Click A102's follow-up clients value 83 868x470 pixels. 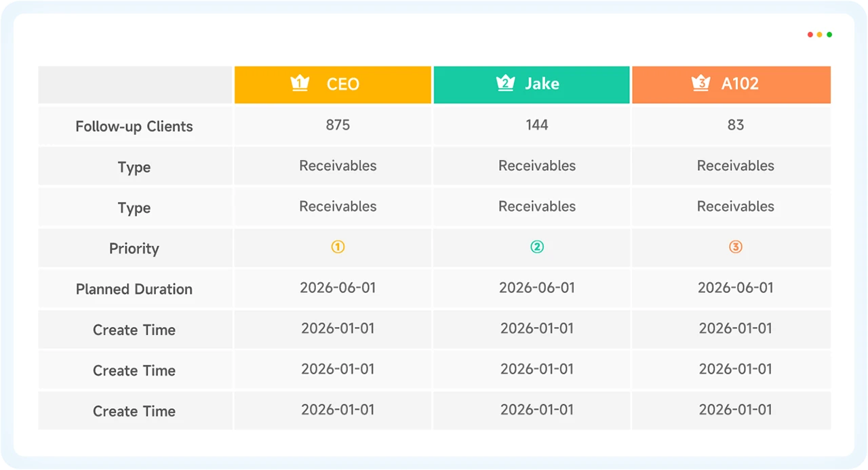(736, 125)
